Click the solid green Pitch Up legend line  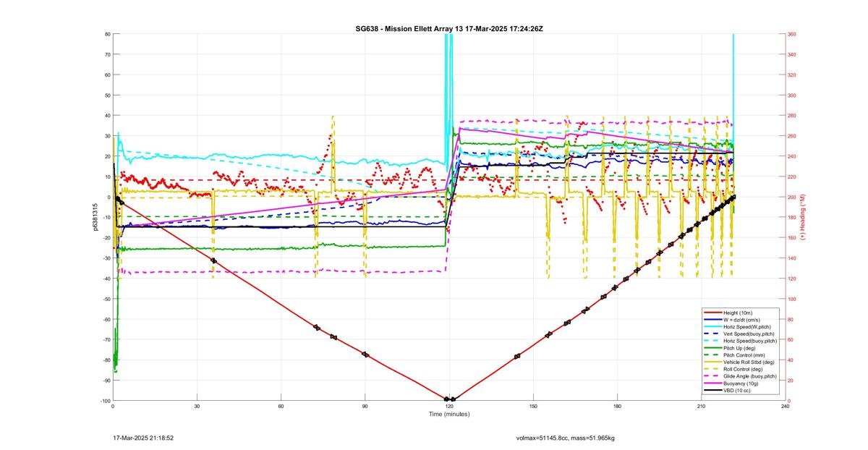pyautogui.click(x=712, y=348)
